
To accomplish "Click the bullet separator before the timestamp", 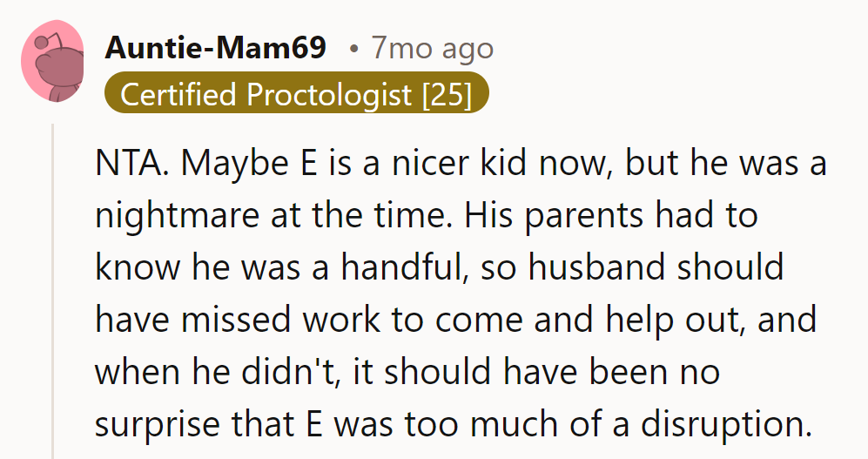I will 353,49.
